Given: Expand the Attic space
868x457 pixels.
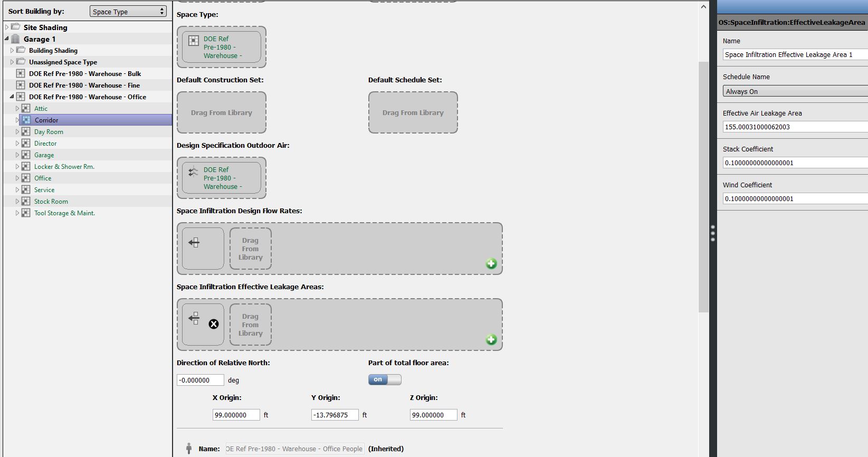Looking at the screenshot, I should pos(17,108).
